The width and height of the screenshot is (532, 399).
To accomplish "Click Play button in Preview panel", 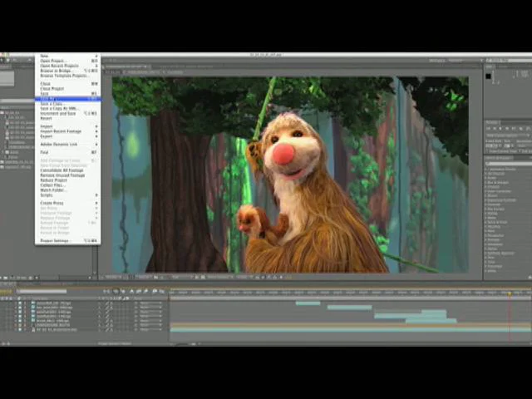I will pos(501,129).
